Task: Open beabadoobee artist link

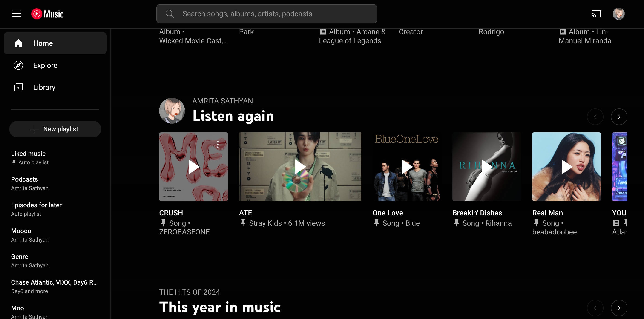Action: coord(554,232)
